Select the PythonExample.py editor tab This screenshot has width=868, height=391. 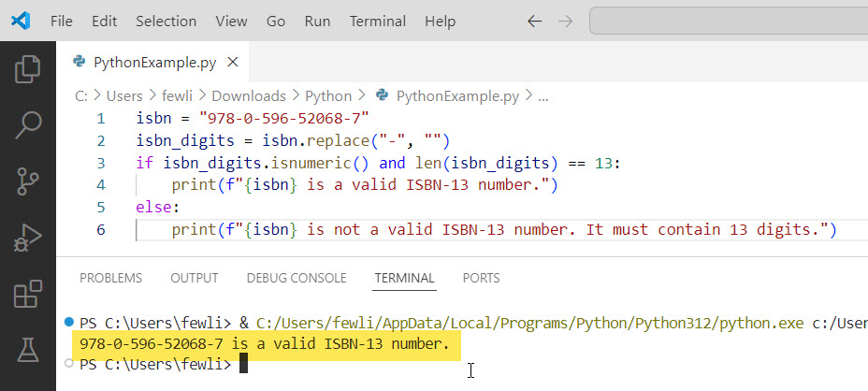[x=152, y=62]
